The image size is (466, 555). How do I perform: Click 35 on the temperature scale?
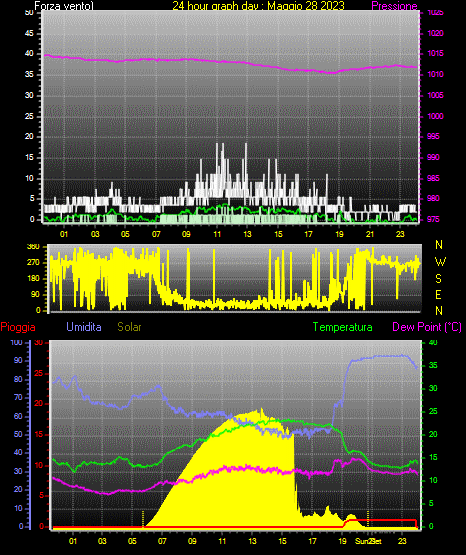433,365
